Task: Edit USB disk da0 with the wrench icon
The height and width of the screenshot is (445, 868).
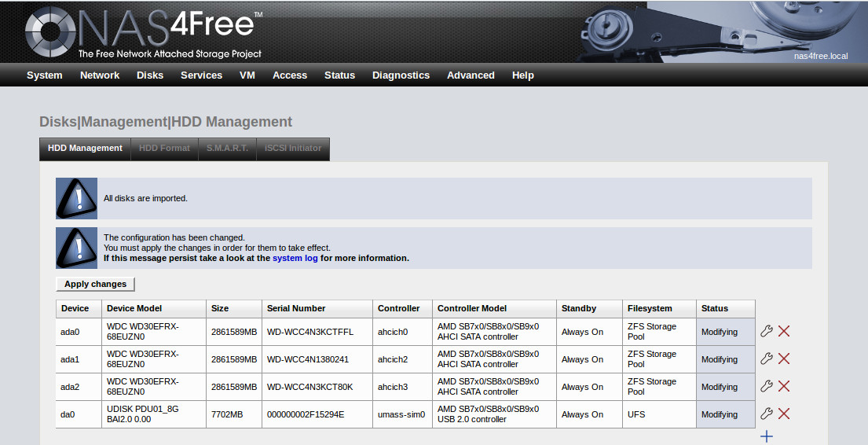Action: click(x=767, y=414)
